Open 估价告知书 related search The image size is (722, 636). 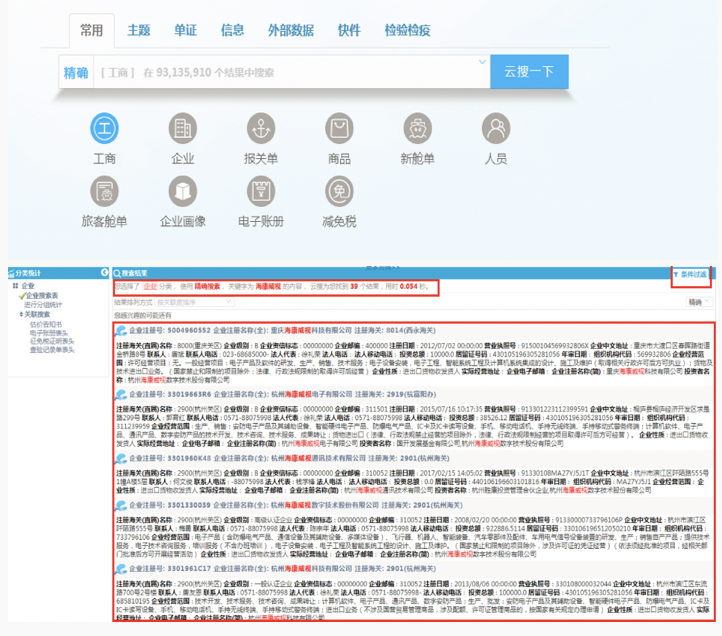click(46, 324)
